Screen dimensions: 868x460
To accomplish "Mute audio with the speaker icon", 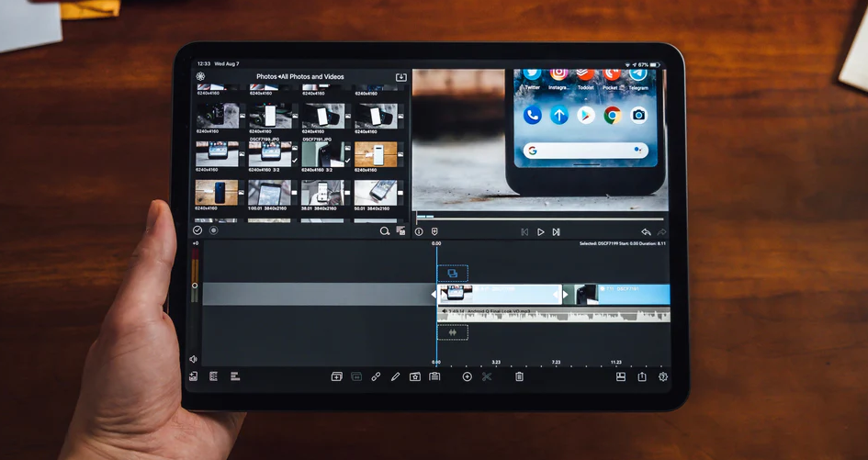I will (x=193, y=359).
